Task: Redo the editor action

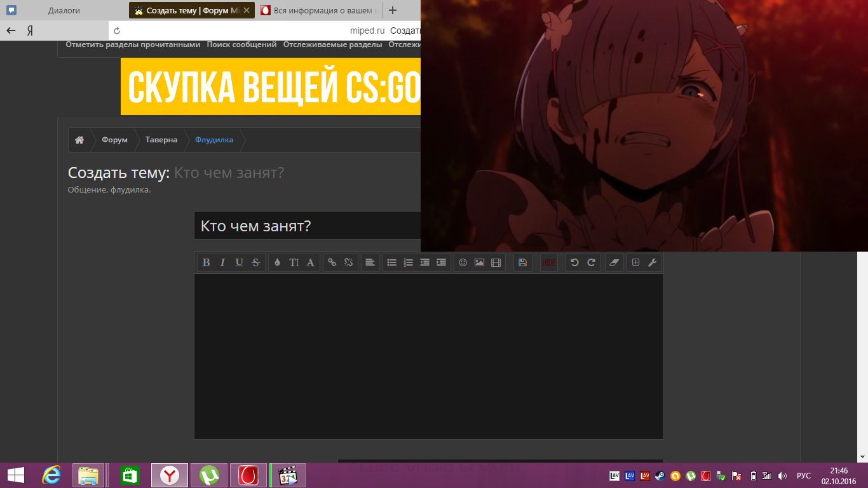Action: coord(591,262)
